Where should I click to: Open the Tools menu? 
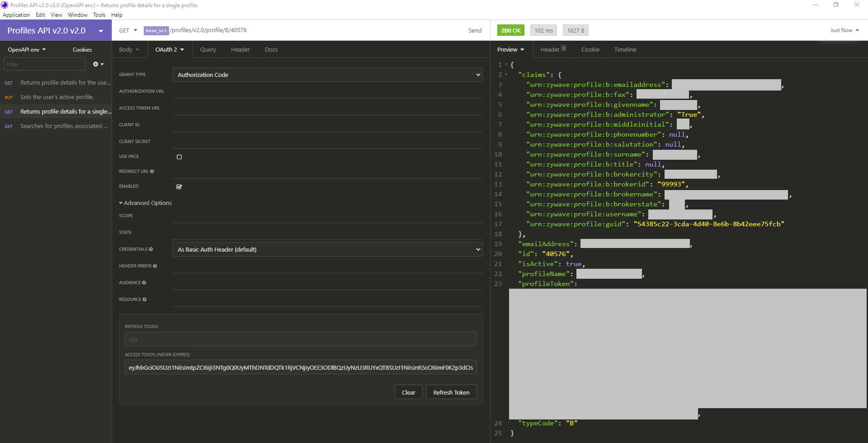pyautogui.click(x=99, y=15)
